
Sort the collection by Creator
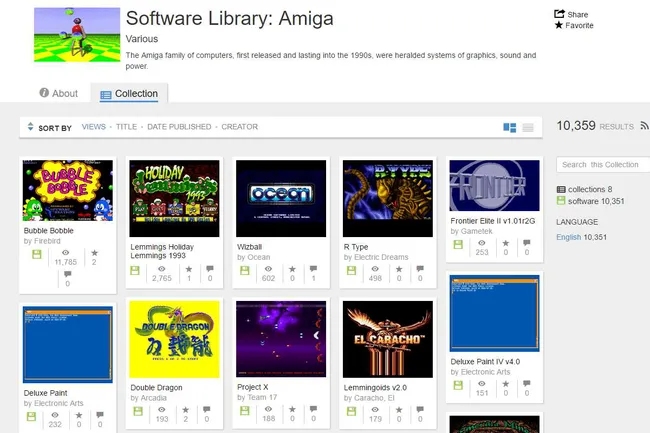tap(240, 127)
